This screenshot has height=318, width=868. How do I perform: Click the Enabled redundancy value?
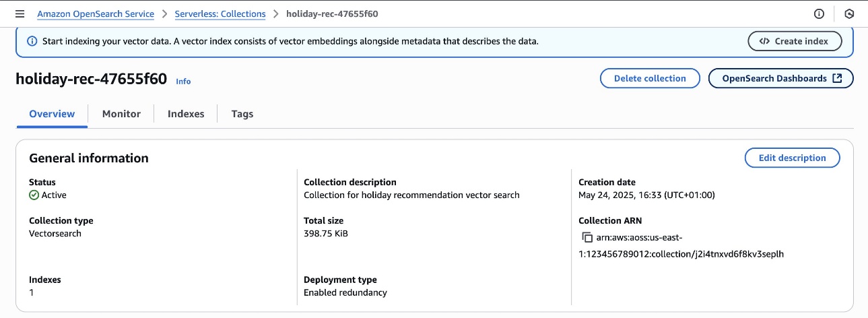pos(345,292)
